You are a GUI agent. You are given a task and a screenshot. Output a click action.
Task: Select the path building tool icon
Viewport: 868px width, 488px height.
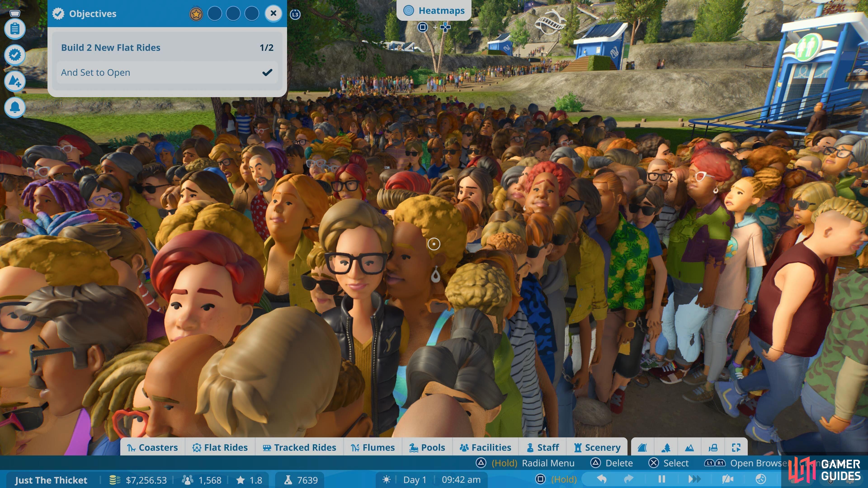coord(643,447)
